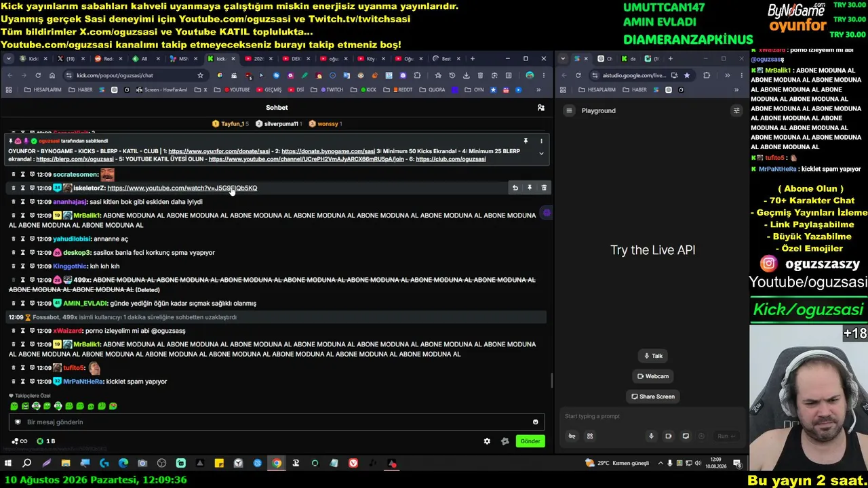Open Windows taskbar search
The image size is (868, 488).
27,464
